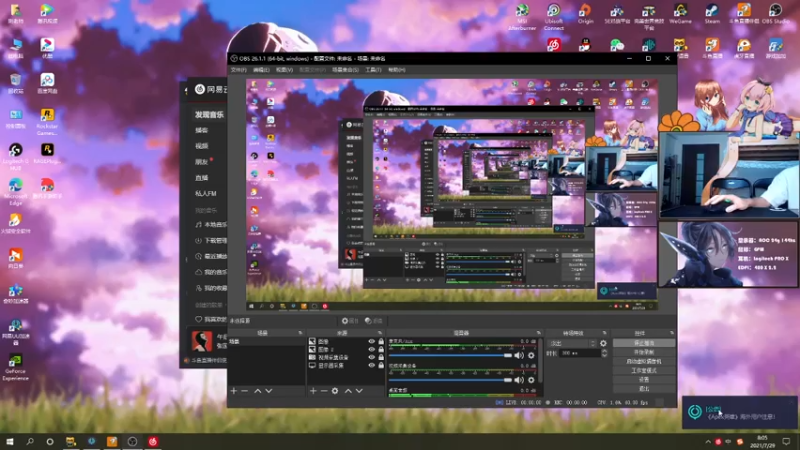This screenshot has width=800, height=450.
Task: Toggle lock on 视频采集设备 source
Action: pos(381,358)
